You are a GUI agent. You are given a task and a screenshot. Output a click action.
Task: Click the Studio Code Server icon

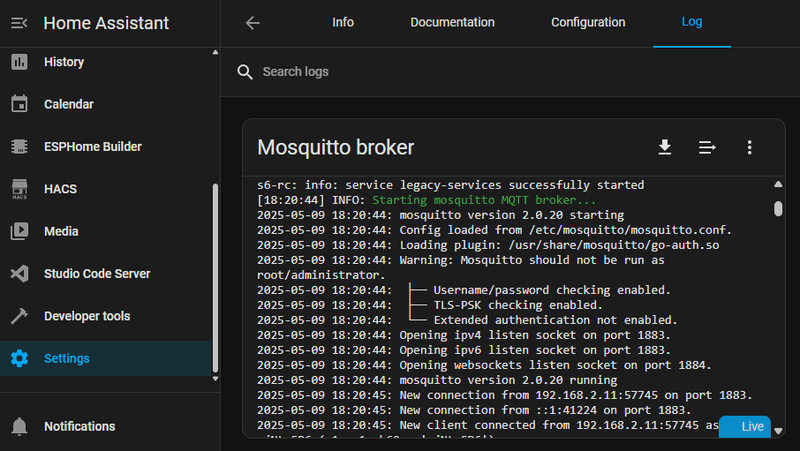point(19,274)
